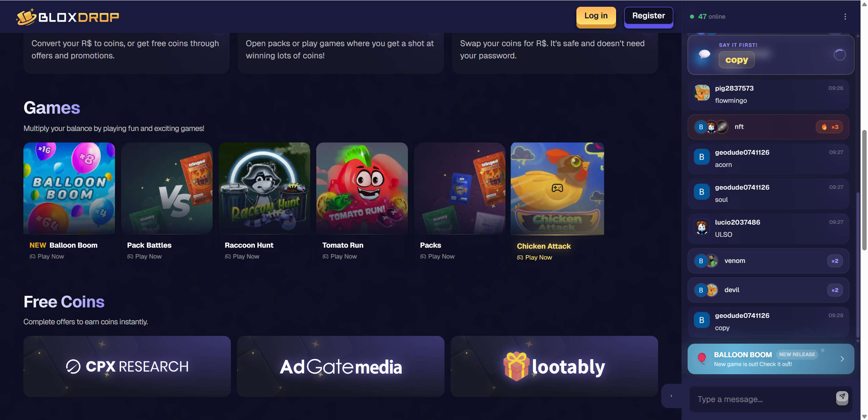The height and width of the screenshot is (420, 868).
Task: Click lucio2037486's avatar in chat
Action: [x=702, y=227]
